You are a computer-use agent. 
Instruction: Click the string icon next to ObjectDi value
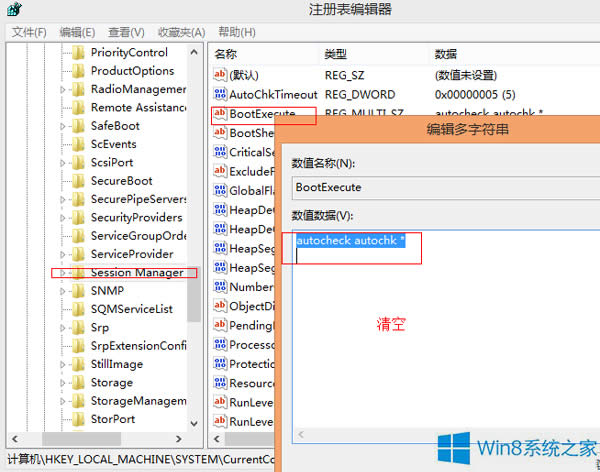tap(220, 306)
